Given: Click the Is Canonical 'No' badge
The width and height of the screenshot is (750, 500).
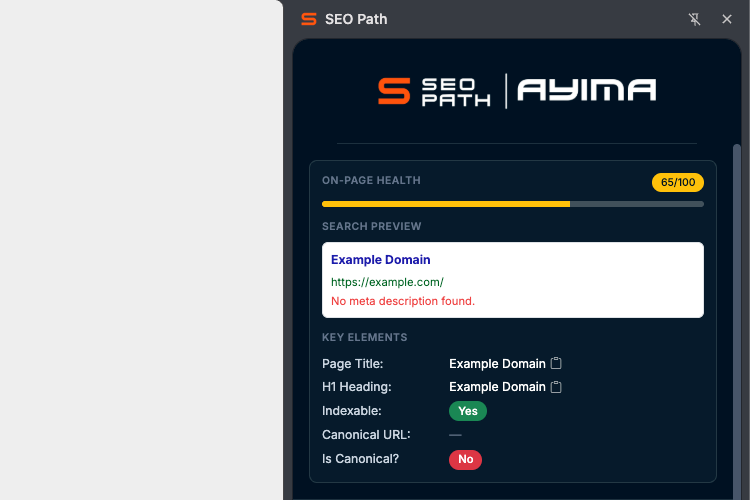Looking at the screenshot, I should tap(465, 459).
